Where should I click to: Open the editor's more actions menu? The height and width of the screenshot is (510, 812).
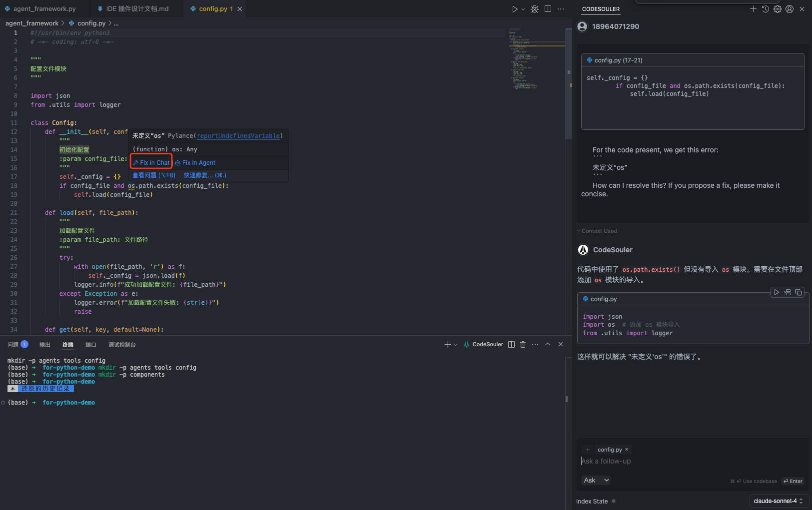[x=561, y=9]
